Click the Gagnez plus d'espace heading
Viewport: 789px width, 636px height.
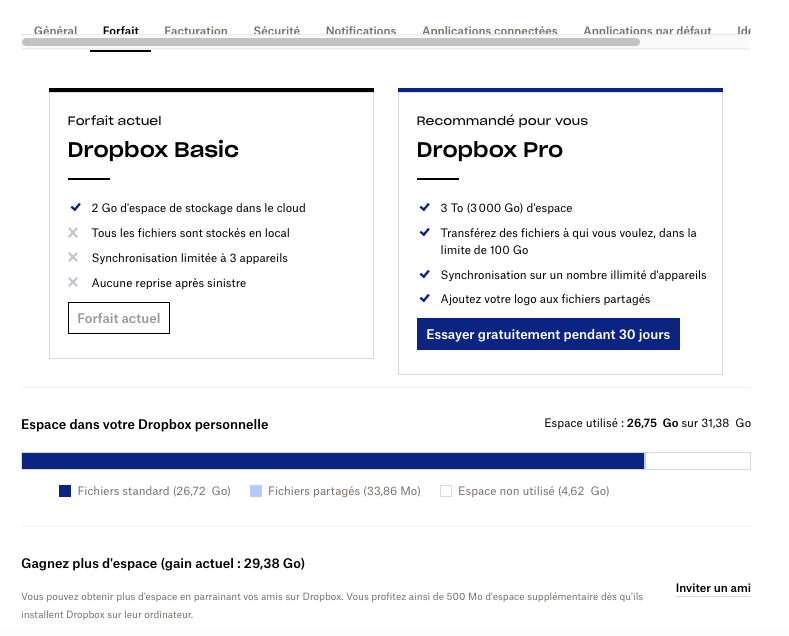tap(163, 563)
